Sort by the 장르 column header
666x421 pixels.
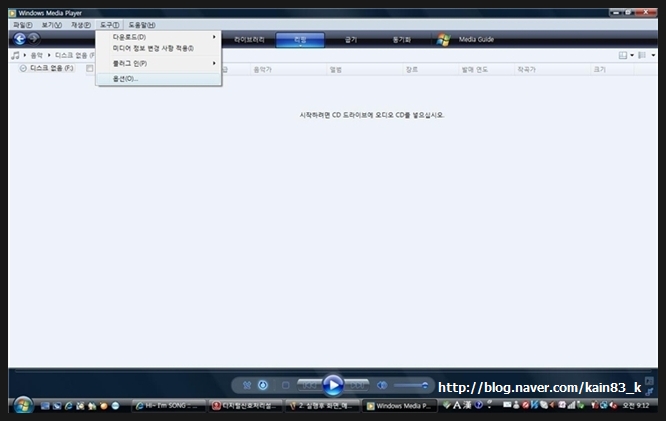click(x=431, y=69)
